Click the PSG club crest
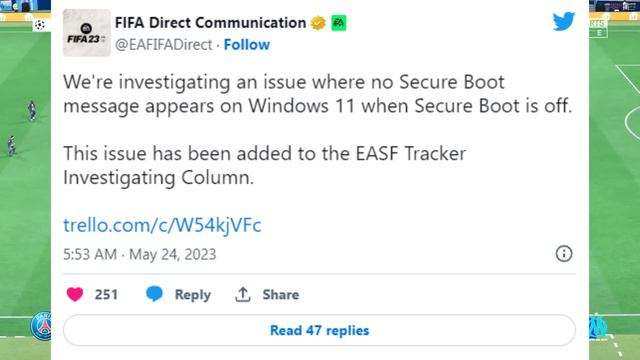This screenshot has width=640, height=360. click(x=42, y=327)
